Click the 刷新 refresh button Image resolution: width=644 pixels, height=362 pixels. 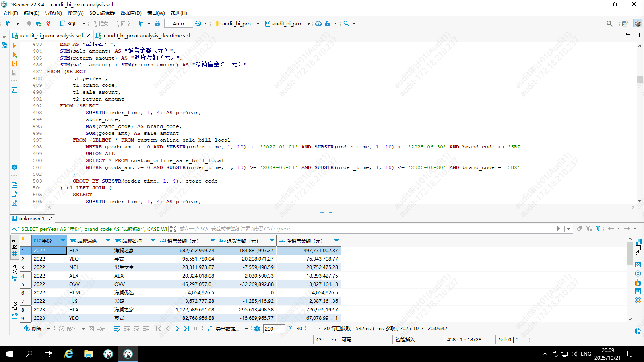coord(33,329)
